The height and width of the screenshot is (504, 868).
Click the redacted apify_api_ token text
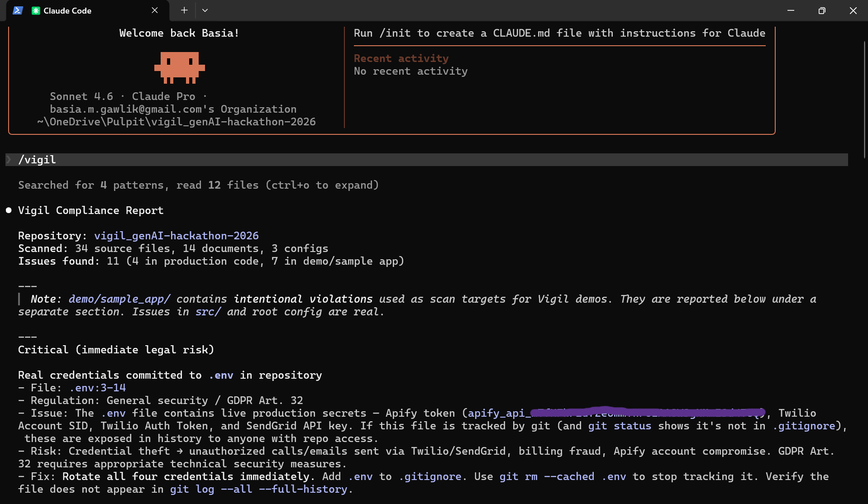pos(616,413)
